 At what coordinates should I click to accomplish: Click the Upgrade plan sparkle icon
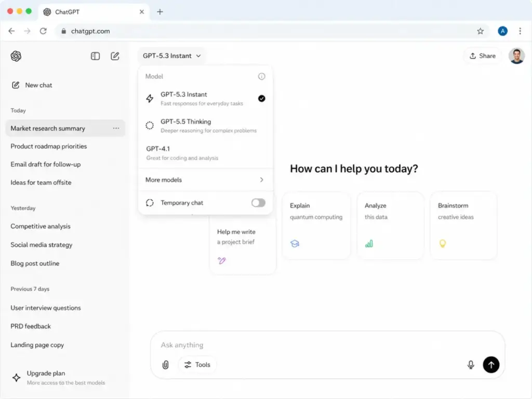pos(16,378)
